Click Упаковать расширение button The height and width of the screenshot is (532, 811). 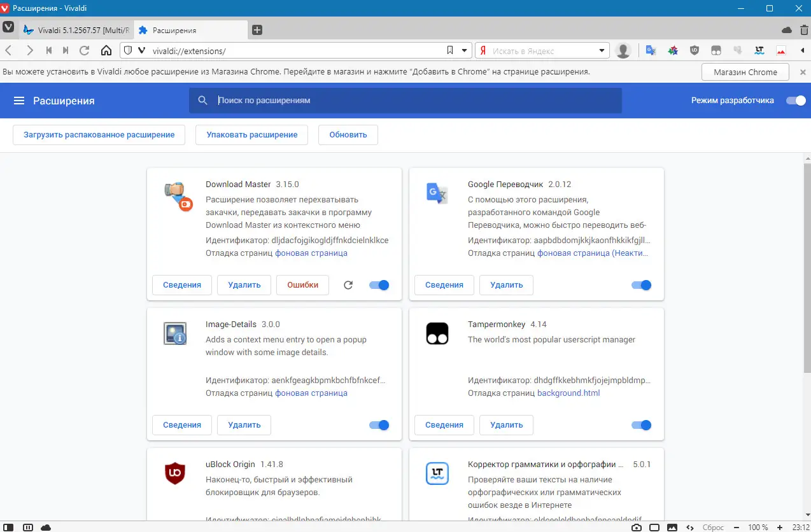click(251, 135)
